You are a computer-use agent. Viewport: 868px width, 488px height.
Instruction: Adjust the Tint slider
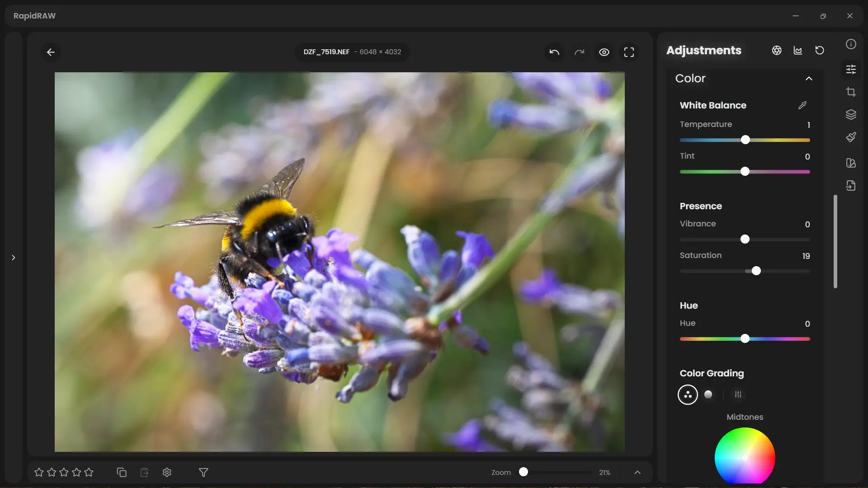(x=745, y=172)
